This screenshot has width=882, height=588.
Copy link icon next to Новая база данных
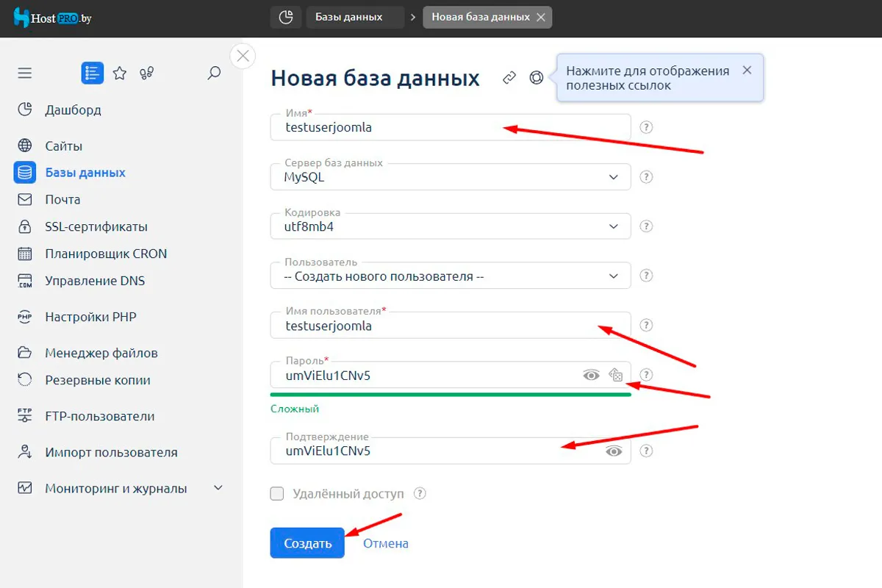(x=509, y=78)
